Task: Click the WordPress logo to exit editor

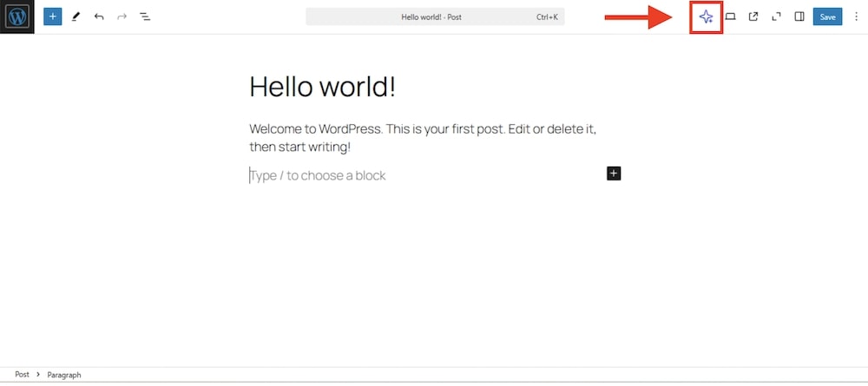Action: pyautogui.click(x=17, y=16)
